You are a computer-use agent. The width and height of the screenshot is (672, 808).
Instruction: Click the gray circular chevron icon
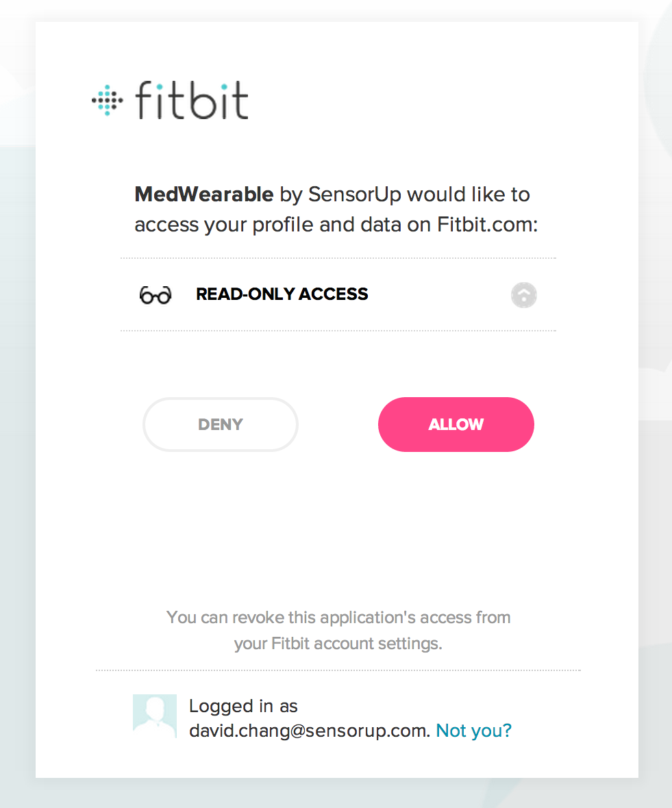[523, 295]
